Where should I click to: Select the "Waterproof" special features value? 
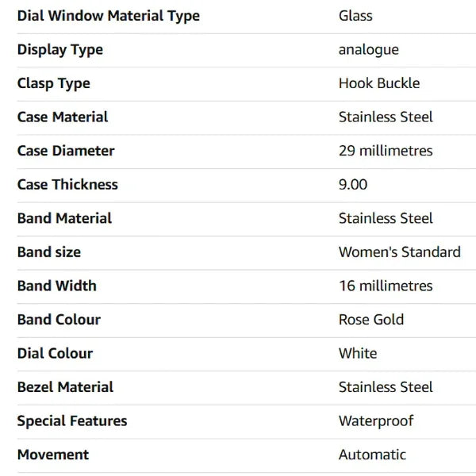click(376, 420)
